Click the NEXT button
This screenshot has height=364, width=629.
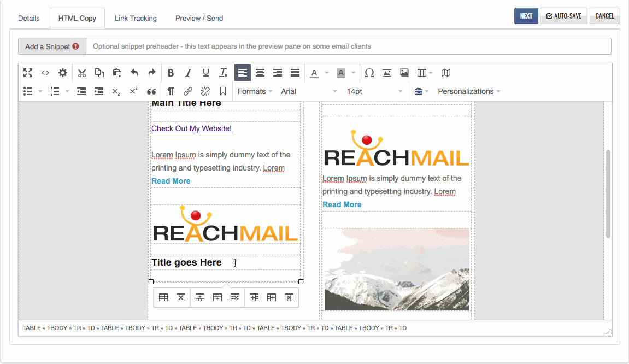pyautogui.click(x=526, y=16)
